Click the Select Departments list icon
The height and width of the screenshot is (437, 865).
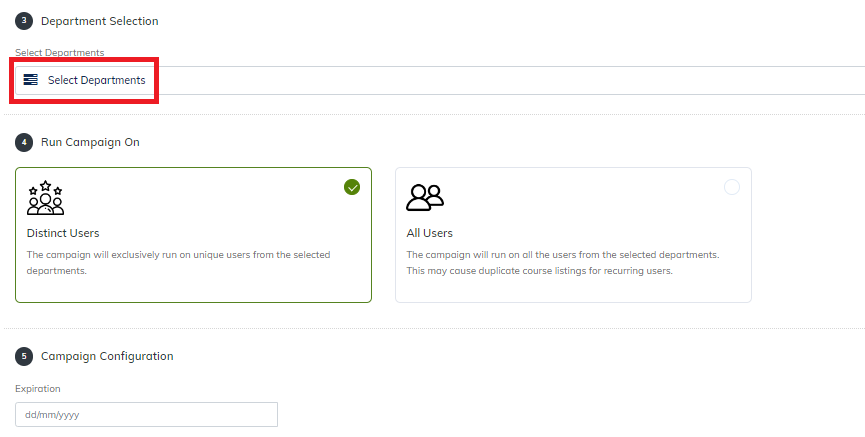tap(30, 80)
